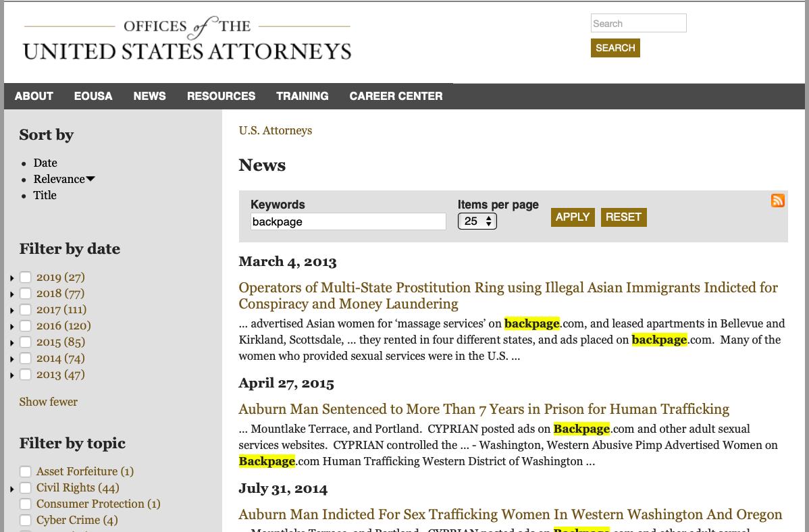The width and height of the screenshot is (809, 532).
Task: Check the 2013 (47) date filter
Action: [x=25, y=375]
